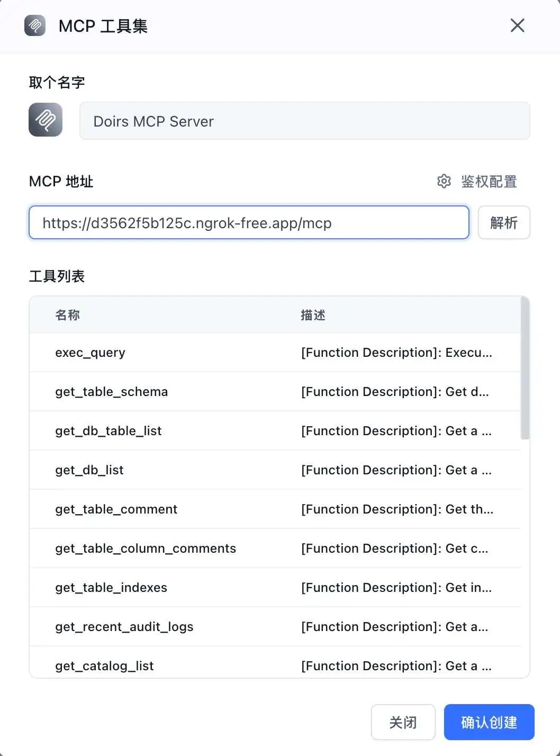Select the get_table_schema row
Screen dimensions: 560x756
[275, 392]
